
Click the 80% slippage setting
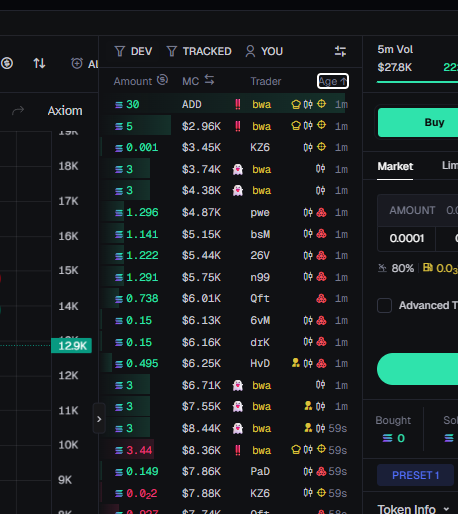click(396, 268)
